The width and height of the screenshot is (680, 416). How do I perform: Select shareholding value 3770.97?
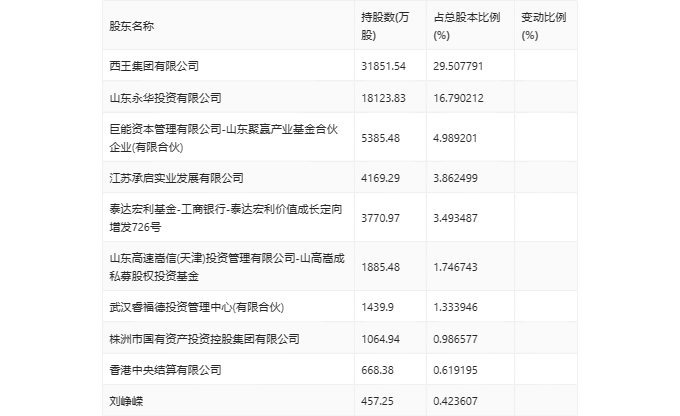(380, 218)
